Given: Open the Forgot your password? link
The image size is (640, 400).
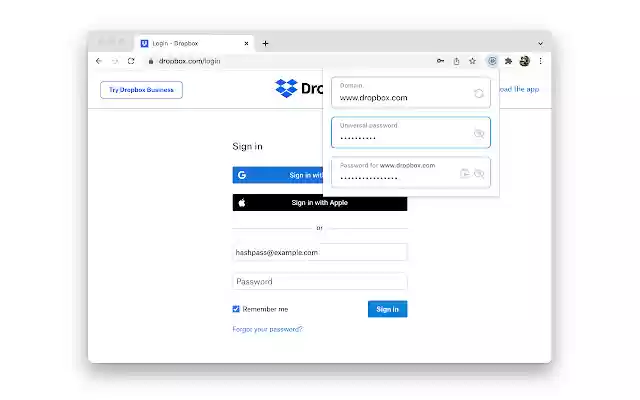Looking at the screenshot, I should click(x=268, y=329).
